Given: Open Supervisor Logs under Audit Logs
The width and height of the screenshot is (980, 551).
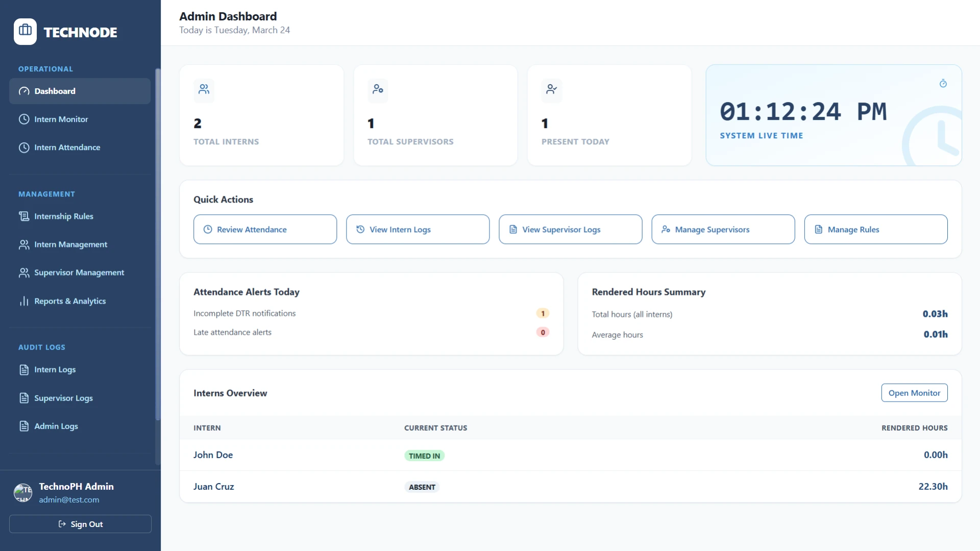Looking at the screenshot, I should click(80, 398).
